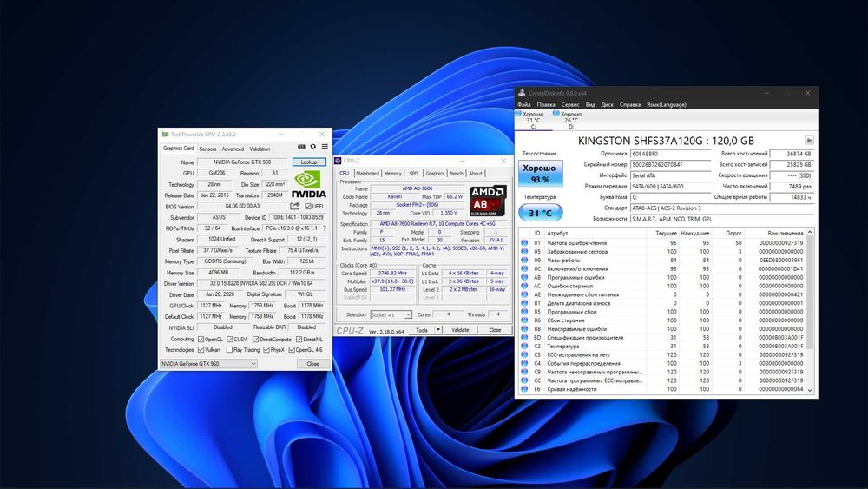Viewport: 868px width, 489px height.
Task: Toggle the DirectCompute checkbox
Action: pyautogui.click(x=255, y=339)
